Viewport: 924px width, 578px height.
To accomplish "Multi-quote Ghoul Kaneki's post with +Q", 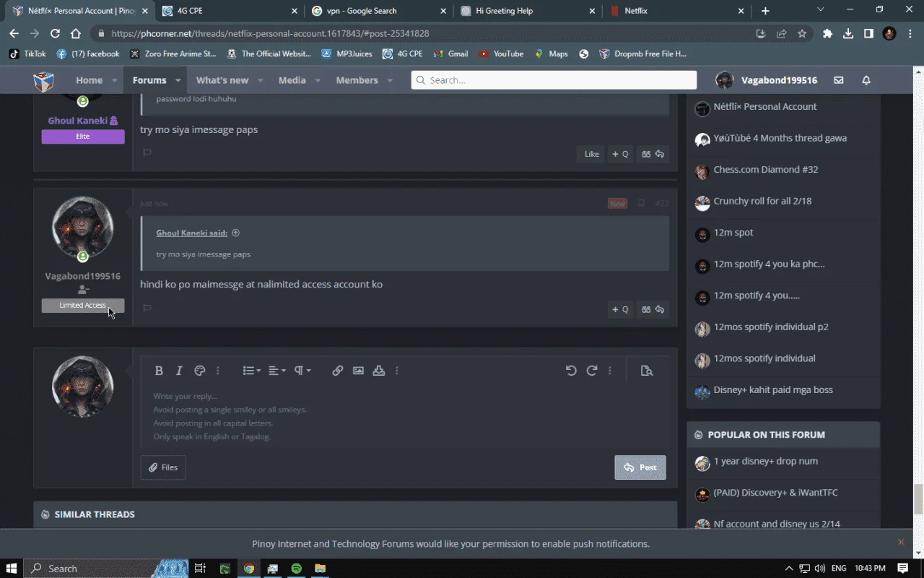I will [620, 154].
